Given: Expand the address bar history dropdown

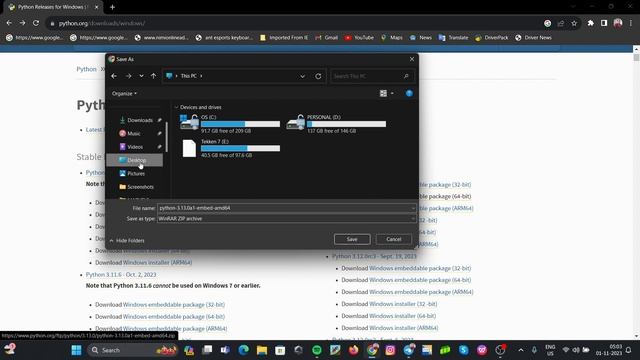Looking at the screenshot, I should 302,76.
